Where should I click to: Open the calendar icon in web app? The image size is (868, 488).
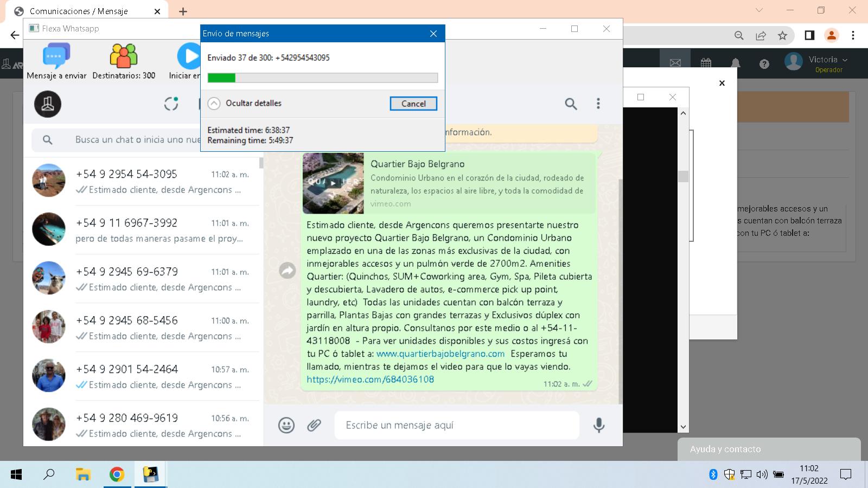click(x=706, y=63)
